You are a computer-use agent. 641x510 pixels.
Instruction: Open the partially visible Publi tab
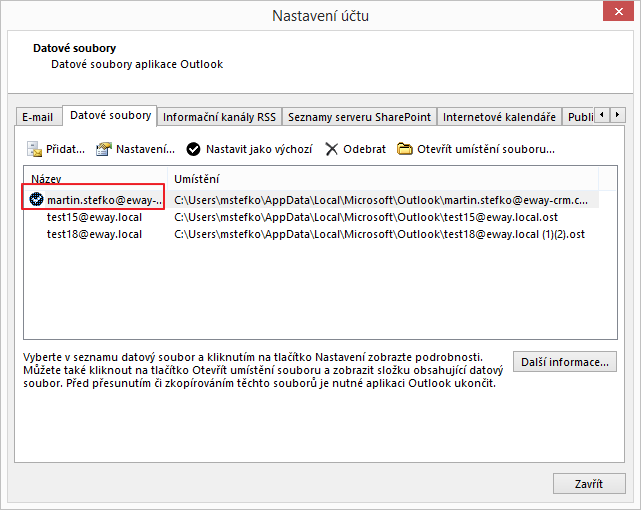[x=579, y=117]
